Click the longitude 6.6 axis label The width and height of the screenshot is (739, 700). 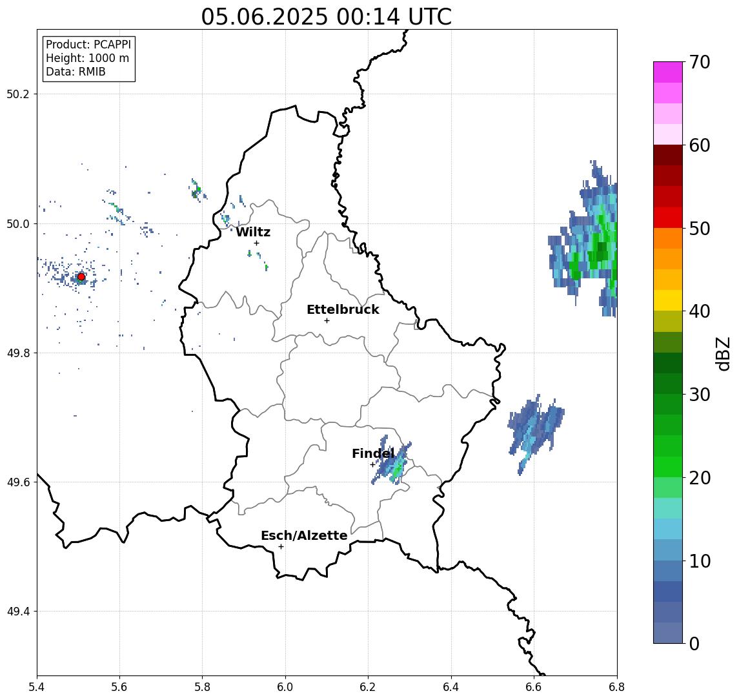[534, 687]
